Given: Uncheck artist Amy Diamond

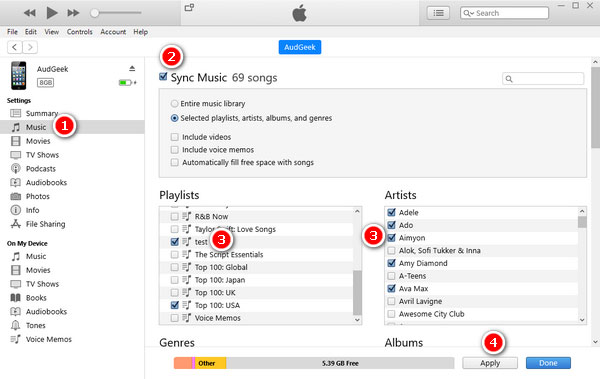Looking at the screenshot, I should pyautogui.click(x=391, y=263).
